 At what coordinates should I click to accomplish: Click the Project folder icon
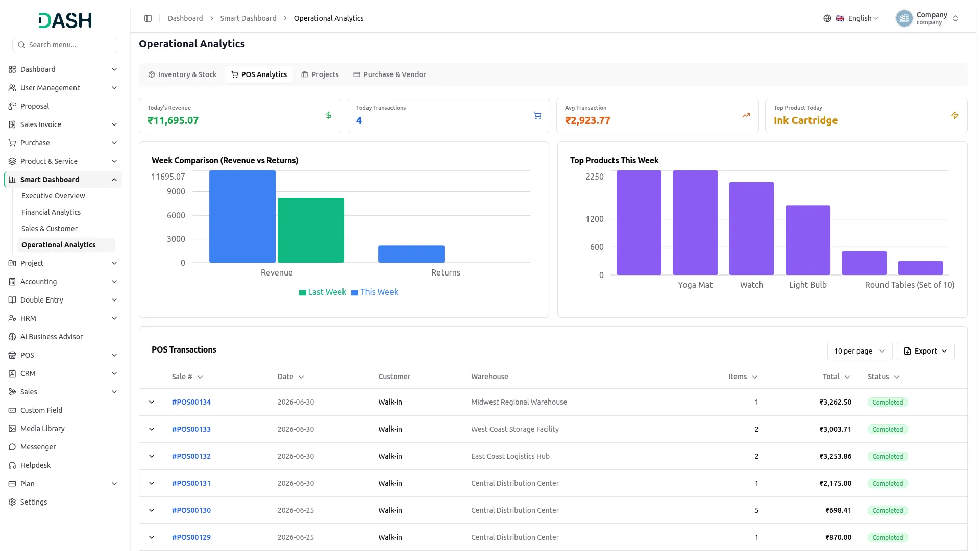coord(12,263)
